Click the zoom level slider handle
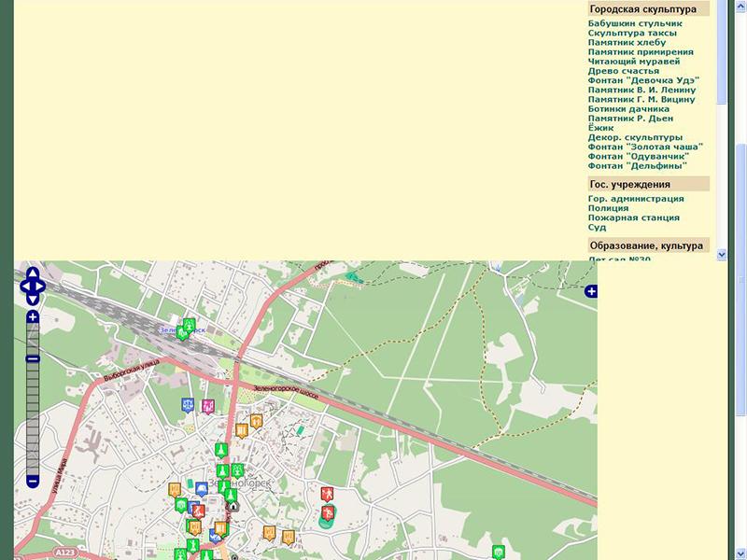 click(x=33, y=358)
